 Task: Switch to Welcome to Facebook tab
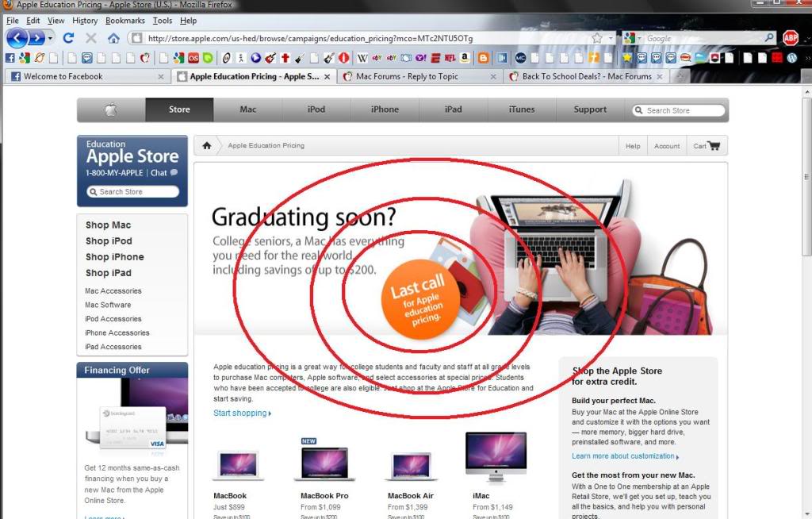pos(88,76)
